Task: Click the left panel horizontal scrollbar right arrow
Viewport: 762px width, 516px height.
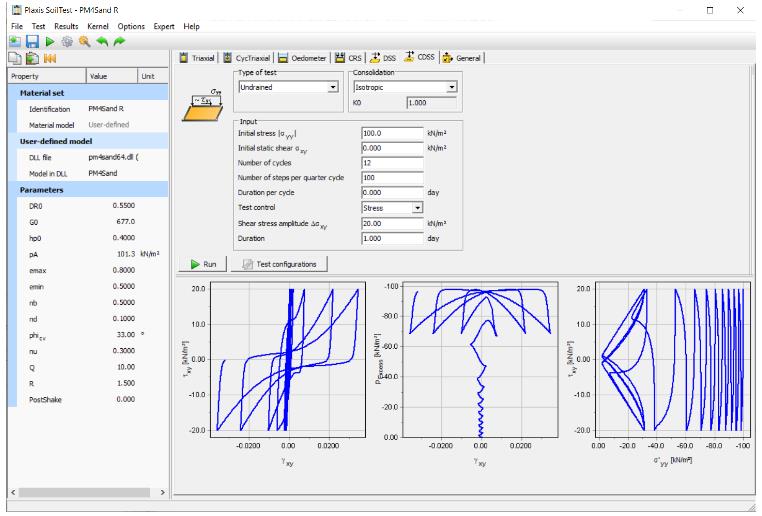Action: [162, 492]
